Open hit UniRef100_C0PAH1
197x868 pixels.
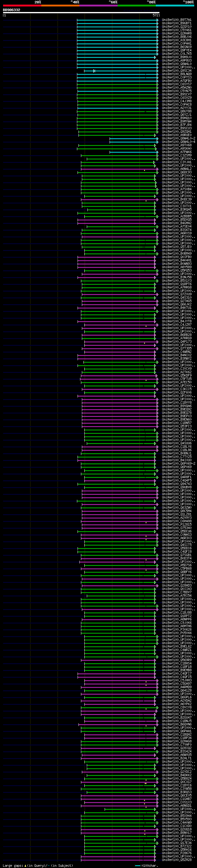pyautogui.click(x=176, y=43)
